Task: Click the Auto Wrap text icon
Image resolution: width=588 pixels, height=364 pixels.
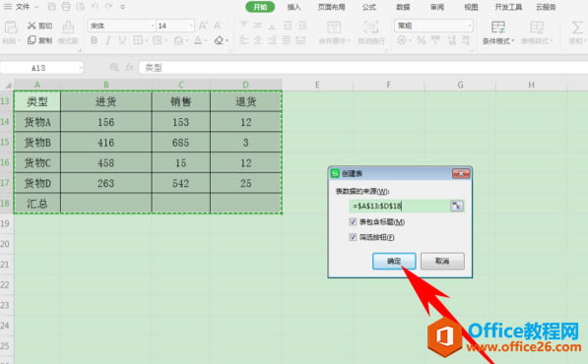Action: (371, 28)
